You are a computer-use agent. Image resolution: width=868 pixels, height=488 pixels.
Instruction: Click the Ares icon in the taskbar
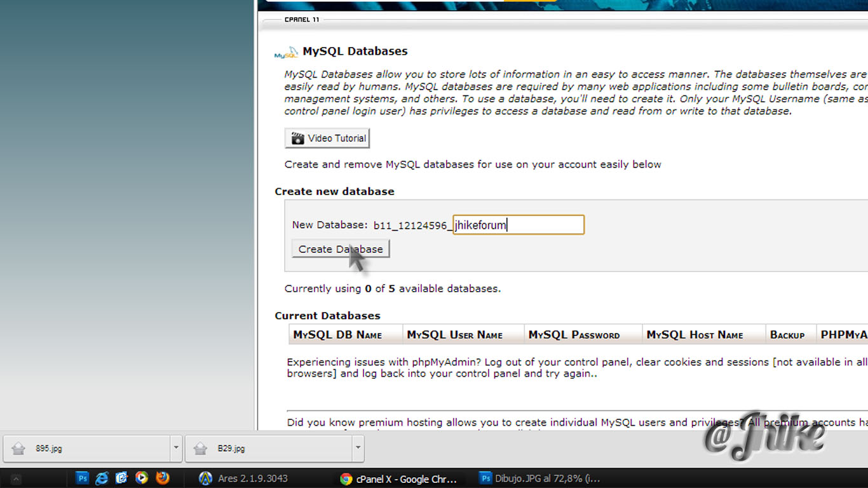205,478
